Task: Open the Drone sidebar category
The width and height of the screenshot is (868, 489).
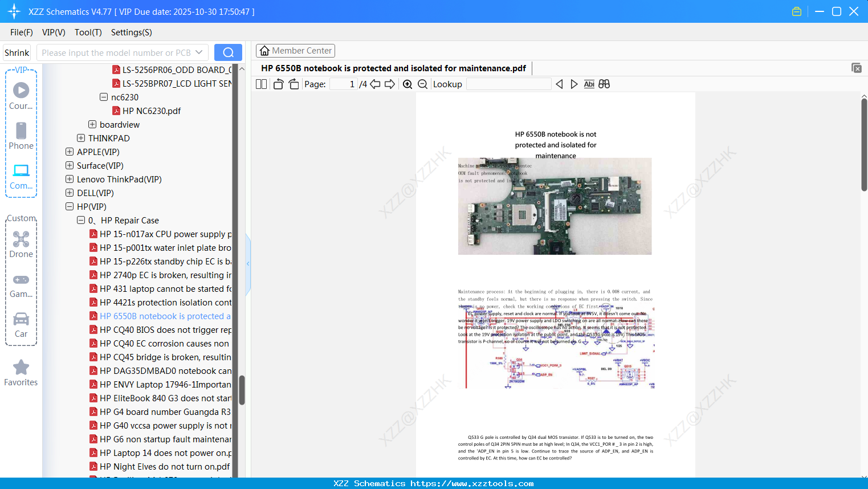Action: coord(21,244)
